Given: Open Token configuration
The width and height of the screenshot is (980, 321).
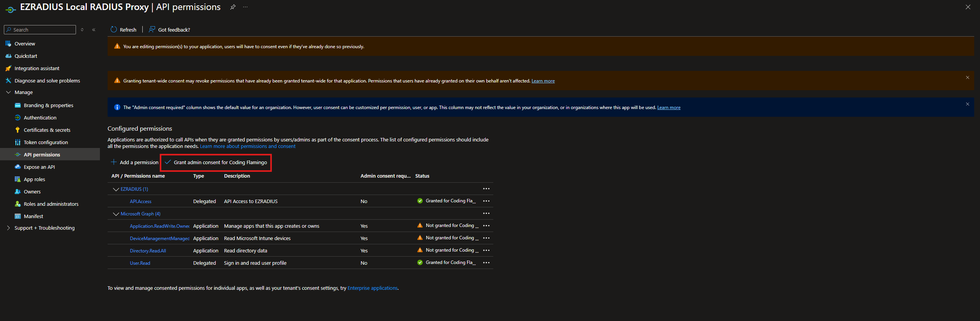Looking at the screenshot, I should (46, 142).
